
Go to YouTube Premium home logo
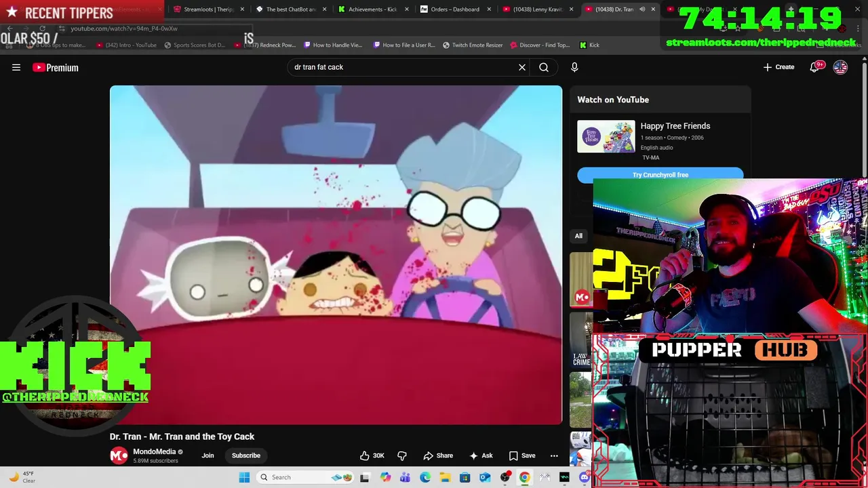click(56, 67)
